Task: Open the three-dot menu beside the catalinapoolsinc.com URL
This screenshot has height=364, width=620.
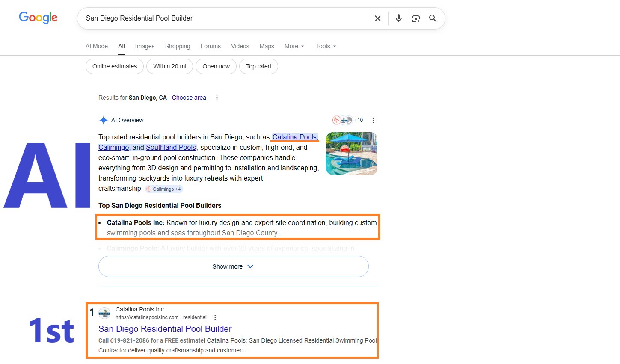Action: tap(215, 317)
